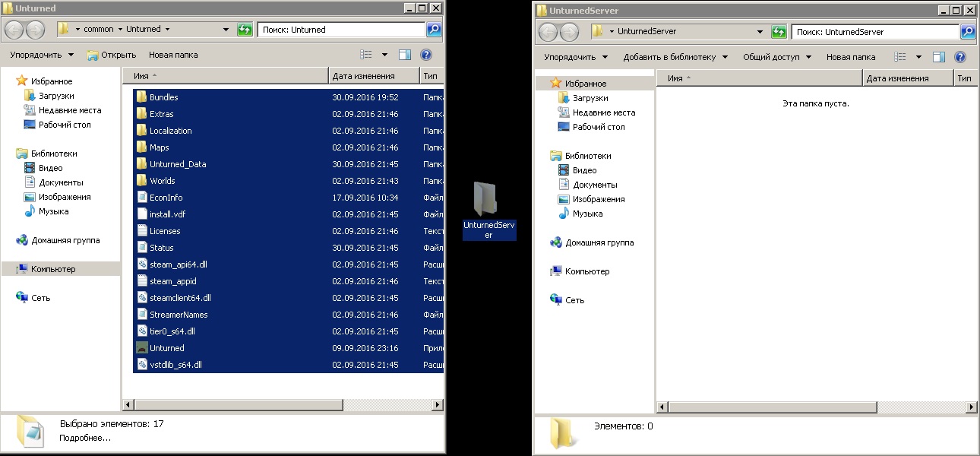Select the Worlds folder
This screenshot has height=456, width=980.
[288, 181]
